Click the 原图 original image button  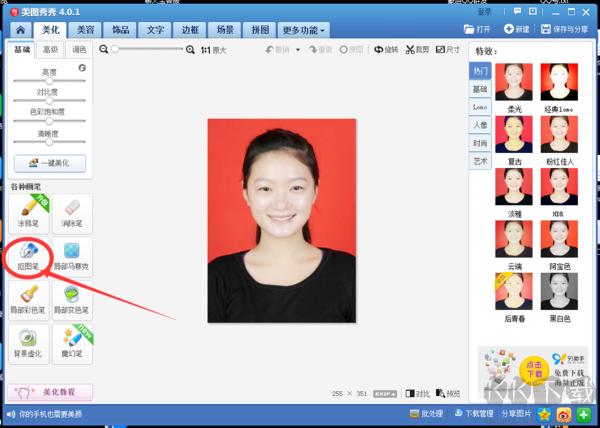click(x=351, y=50)
